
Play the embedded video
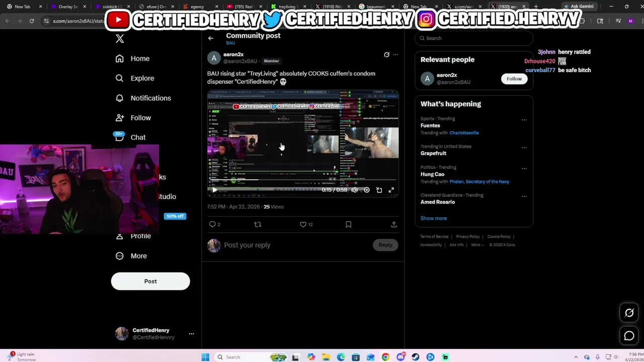click(214, 190)
